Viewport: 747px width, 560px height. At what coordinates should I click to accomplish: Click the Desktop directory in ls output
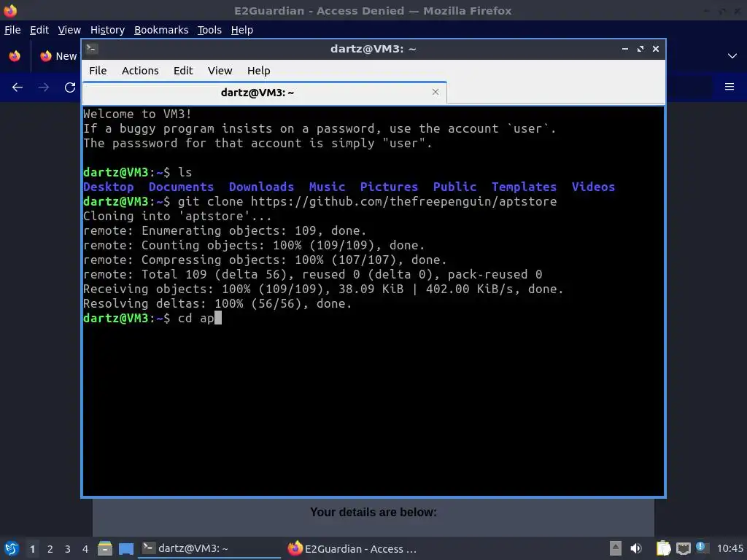pos(109,187)
